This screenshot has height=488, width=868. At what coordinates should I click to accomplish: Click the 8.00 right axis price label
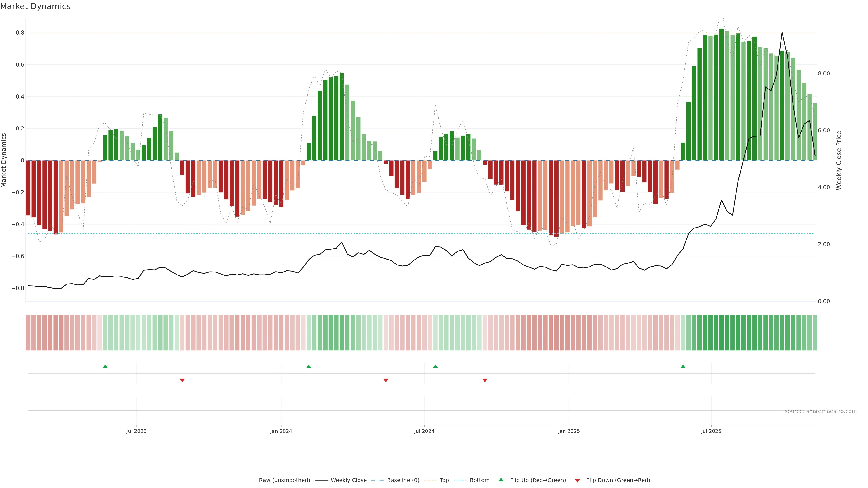[823, 73]
